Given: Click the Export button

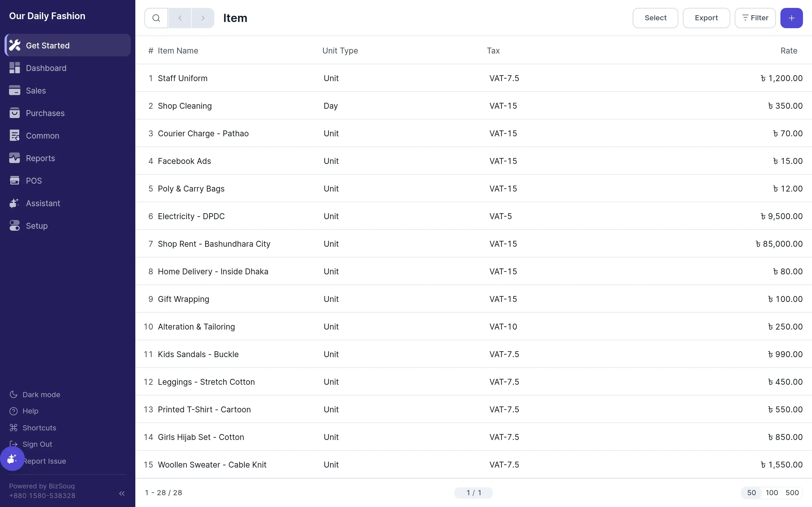Looking at the screenshot, I should pos(706,18).
